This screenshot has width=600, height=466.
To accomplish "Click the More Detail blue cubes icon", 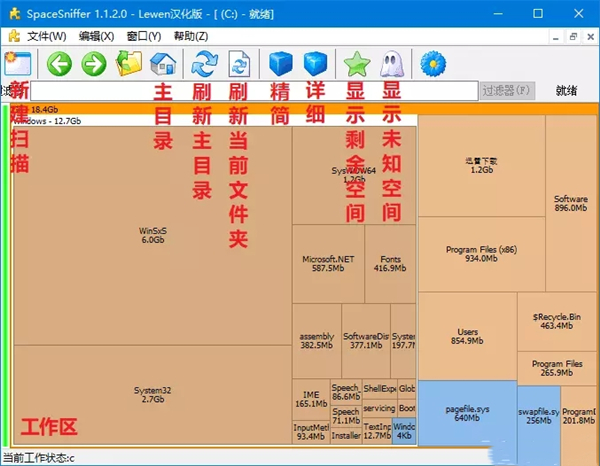I will click(x=316, y=64).
